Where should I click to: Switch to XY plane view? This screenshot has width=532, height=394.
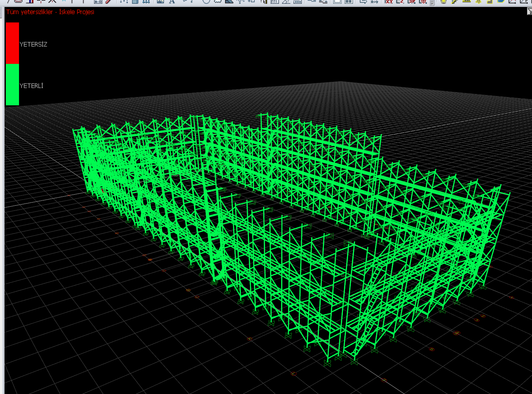389,1
